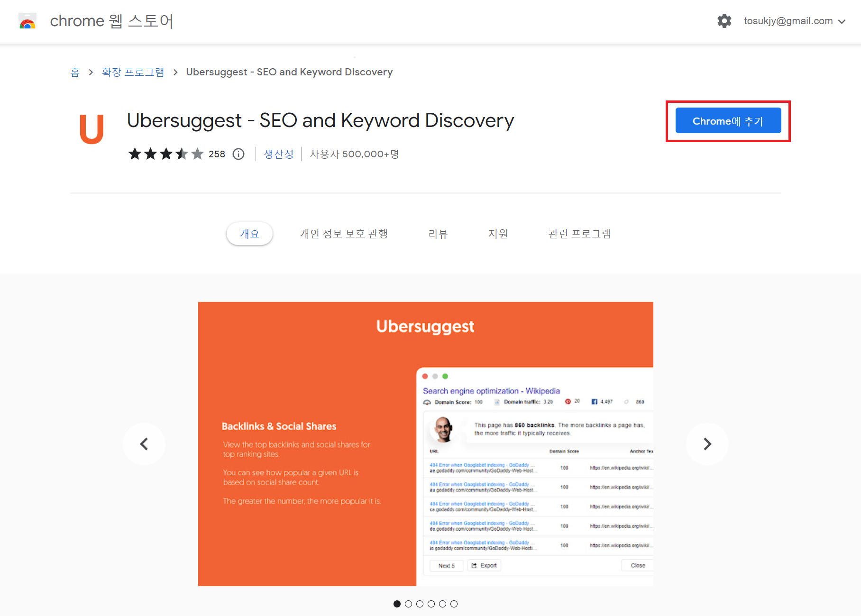Open the 지원 tab
Viewport: 861px width, 616px height.
[498, 234]
